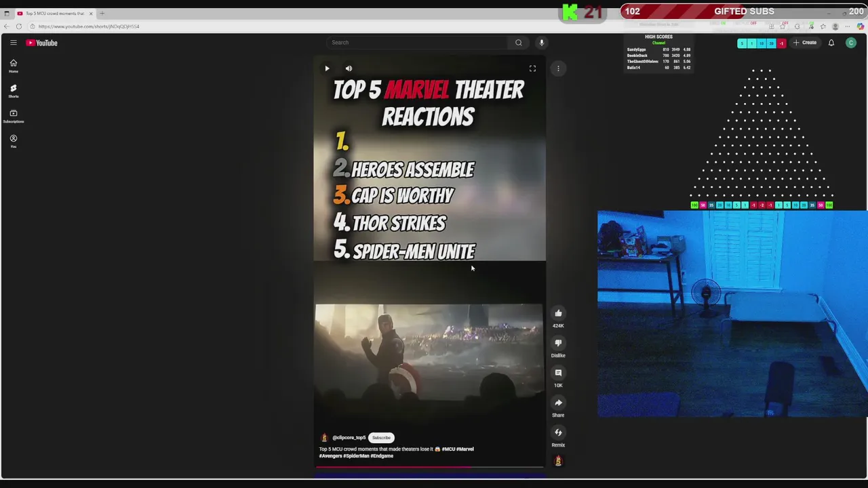868x488 pixels.
Task: Open the #MCU hashtag
Action: tap(448, 449)
